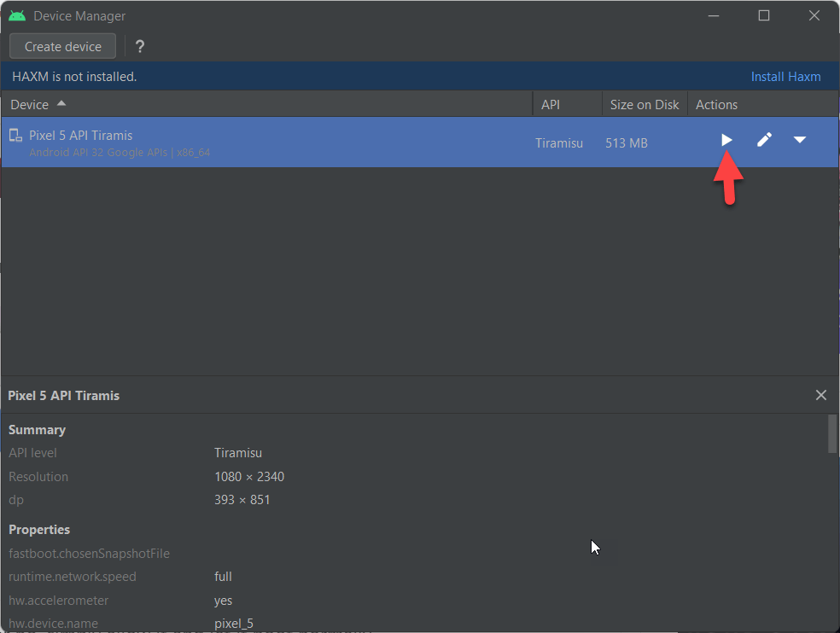Sort devices by API column header

(x=551, y=104)
